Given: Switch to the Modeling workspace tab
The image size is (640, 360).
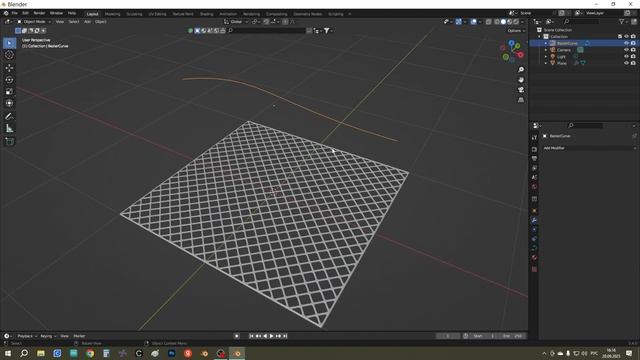Looking at the screenshot, I should pos(113,14).
